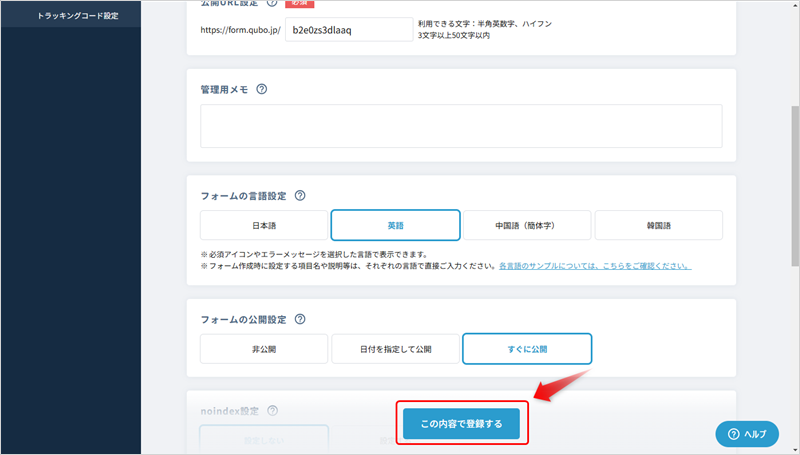
Task: Select 中国語（簡体字） language option
Action: point(527,225)
